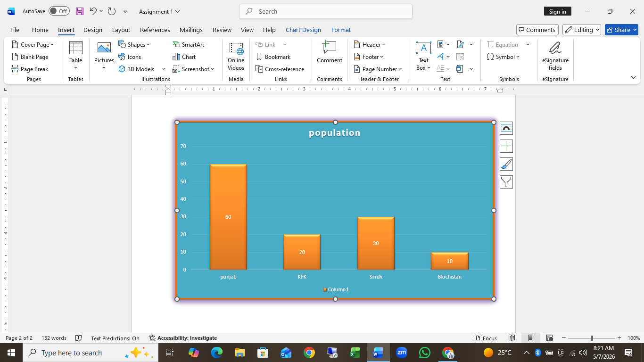Image resolution: width=644 pixels, height=362 pixels.
Task: Open eSignature fields
Action: (555, 56)
